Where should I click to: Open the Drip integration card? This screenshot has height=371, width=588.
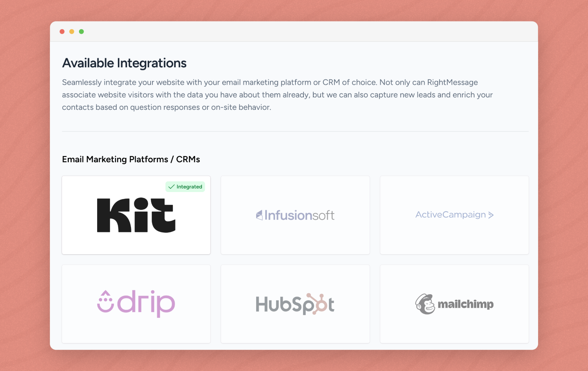pyautogui.click(x=136, y=304)
